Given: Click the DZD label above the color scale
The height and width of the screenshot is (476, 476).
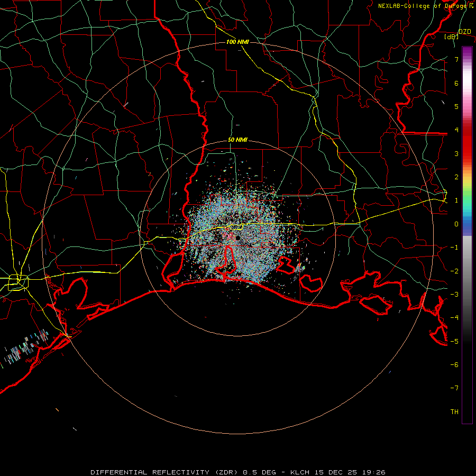Looking at the screenshot, I should click(x=464, y=32).
